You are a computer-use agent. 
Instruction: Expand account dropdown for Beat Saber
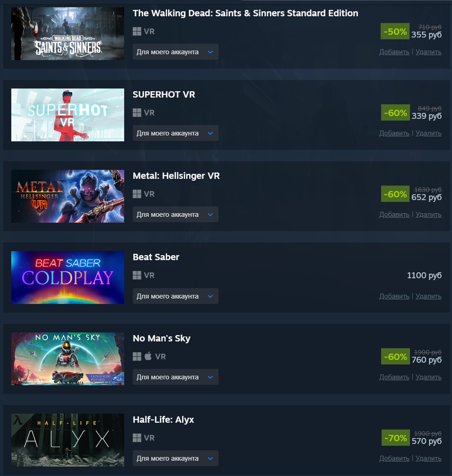[176, 296]
